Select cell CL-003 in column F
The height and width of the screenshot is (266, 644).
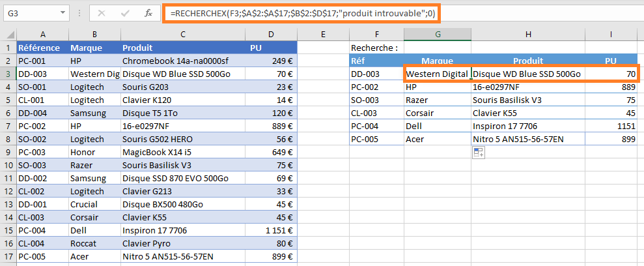coord(376,113)
